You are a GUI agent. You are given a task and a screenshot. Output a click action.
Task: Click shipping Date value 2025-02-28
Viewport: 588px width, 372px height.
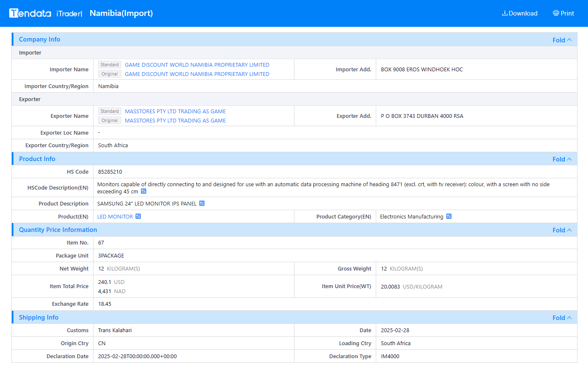pyautogui.click(x=395, y=330)
